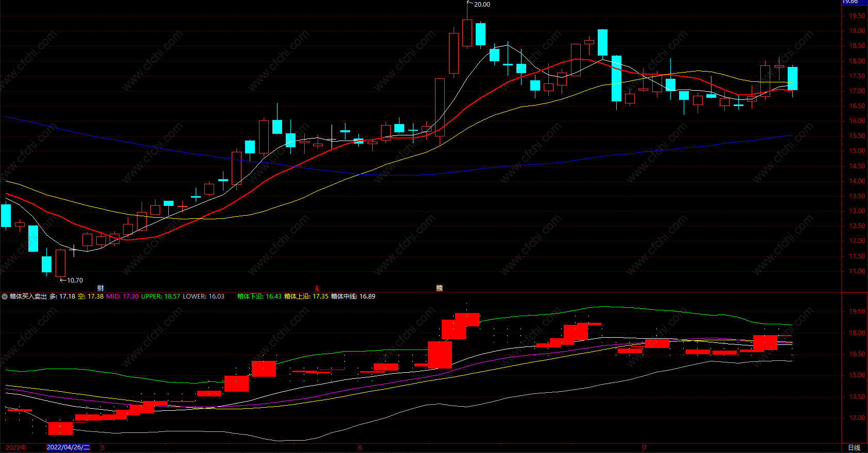Click the 12.00 axis label in indicator panel
868x453 pixels.
(x=857, y=418)
